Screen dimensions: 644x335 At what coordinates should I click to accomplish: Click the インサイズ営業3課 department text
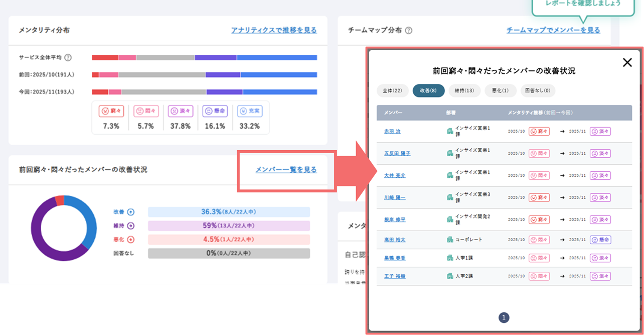pyautogui.click(x=473, y=197)
